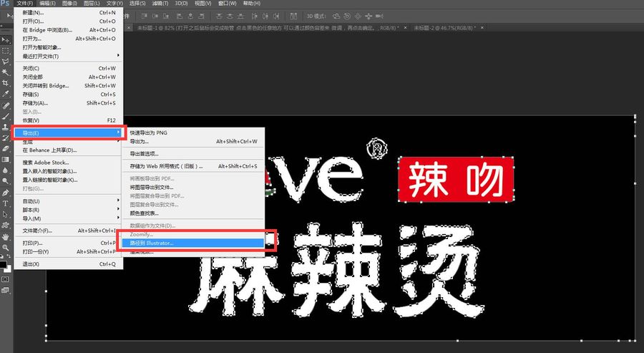Click the 3D scale camera icon in options bar
The height and width of the screenshot is (353, 644).
click(x=379, y=16)
